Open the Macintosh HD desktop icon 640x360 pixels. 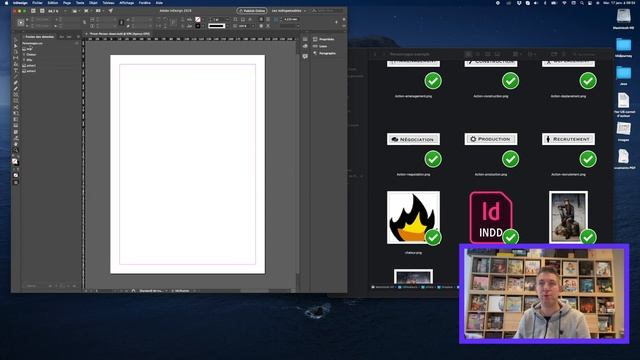[623, 19]
